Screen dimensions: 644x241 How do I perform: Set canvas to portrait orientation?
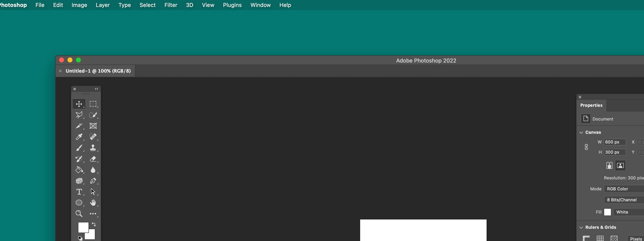[x=609, y=165]
